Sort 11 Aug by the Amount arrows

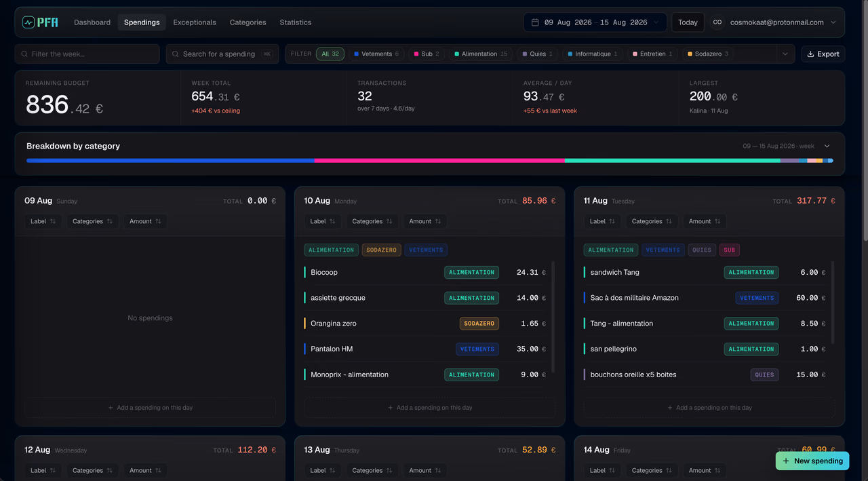[717, 221]
